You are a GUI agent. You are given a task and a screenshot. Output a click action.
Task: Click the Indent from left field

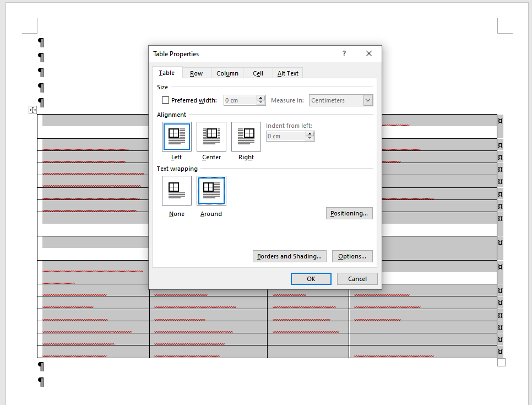286,136
